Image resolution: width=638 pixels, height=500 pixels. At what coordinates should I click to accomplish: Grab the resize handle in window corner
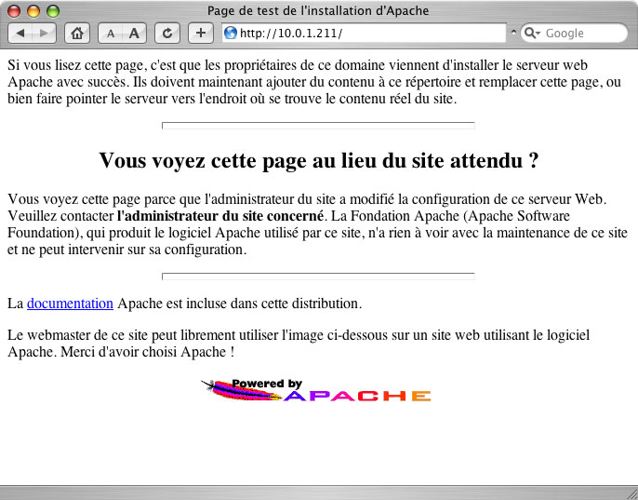(x=631, y=493)
